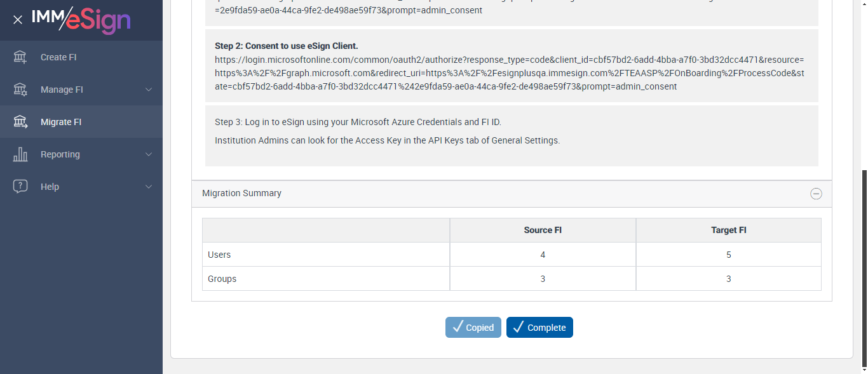Screen dimensions: 868x374
Task: Collapse Migration Summary with minus icon
Action: (x=816, y=194)
